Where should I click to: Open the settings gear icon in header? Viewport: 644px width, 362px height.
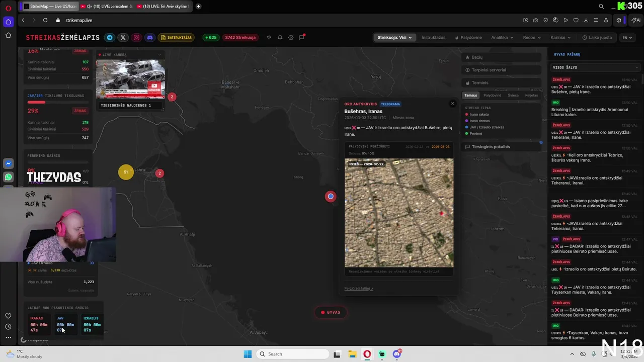(x=291, y=37)
